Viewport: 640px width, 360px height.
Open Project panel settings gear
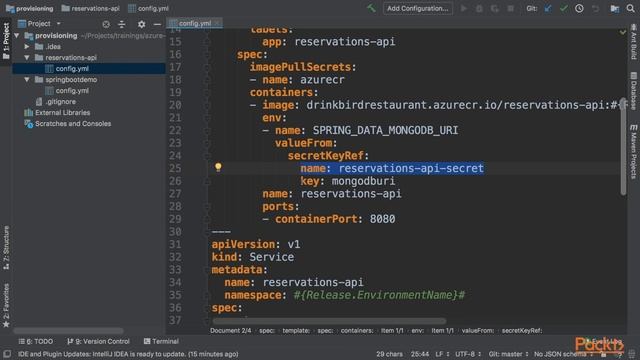point(141,24)
